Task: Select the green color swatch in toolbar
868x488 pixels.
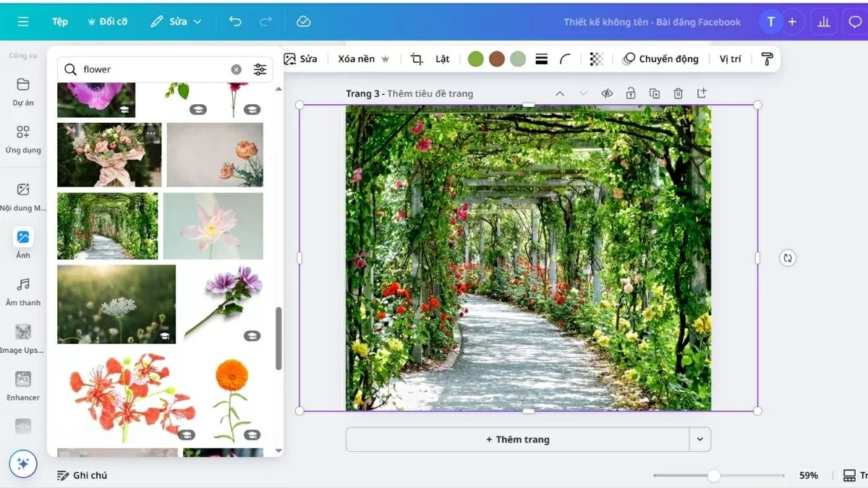Action: coord(475,59)
